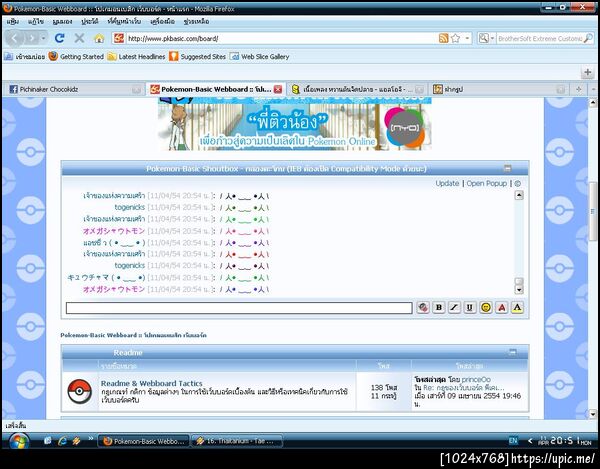Open the second menu bar item
The width and height of the screenshot is (600, 469).
[36, 22]
